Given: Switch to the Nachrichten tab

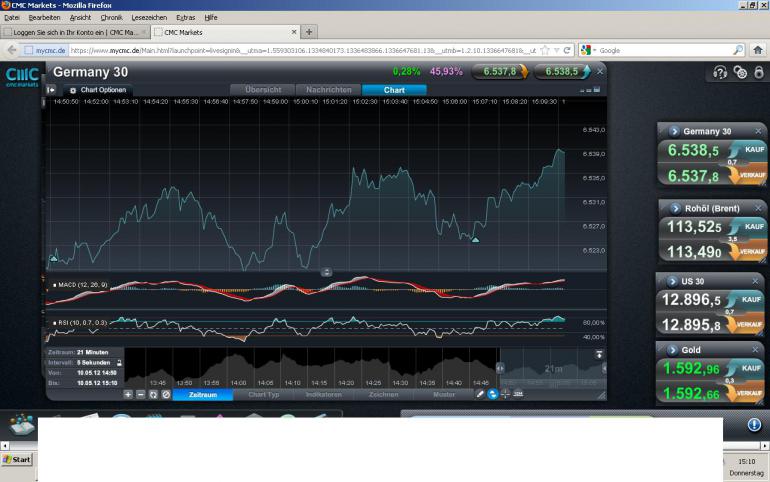Looking at the screenshot, I should (329, 90).
